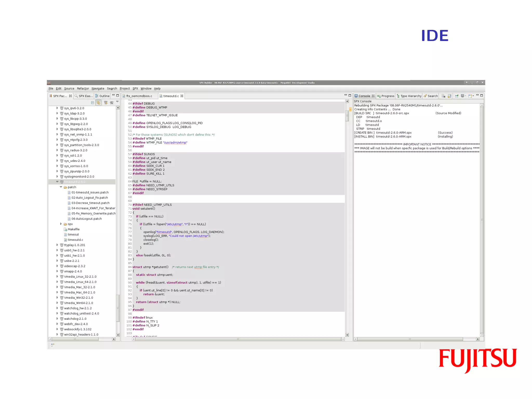Click the hammer tools icon in package view
This screenshot has height=399, width=532.
[112, 103]
